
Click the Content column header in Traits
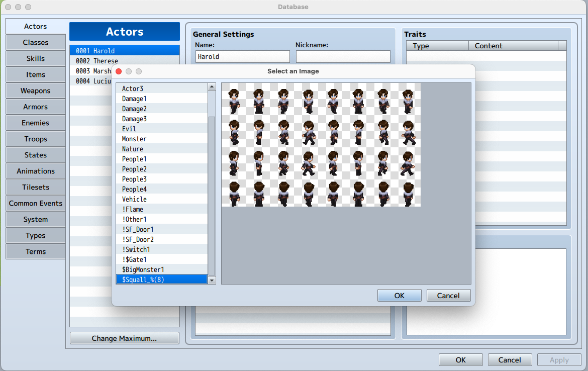tap(514, 46)
